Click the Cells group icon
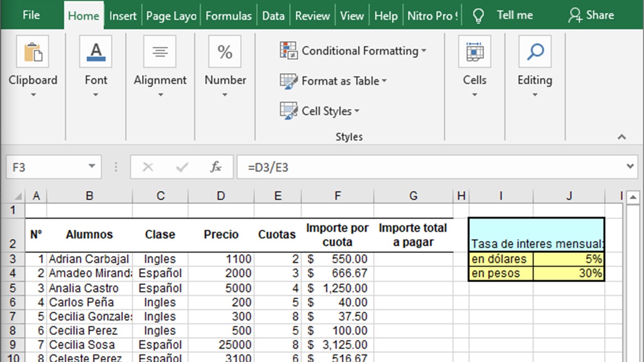Image resolution: width=644 pixels, height=362 pixels. (x=474, y=52)
